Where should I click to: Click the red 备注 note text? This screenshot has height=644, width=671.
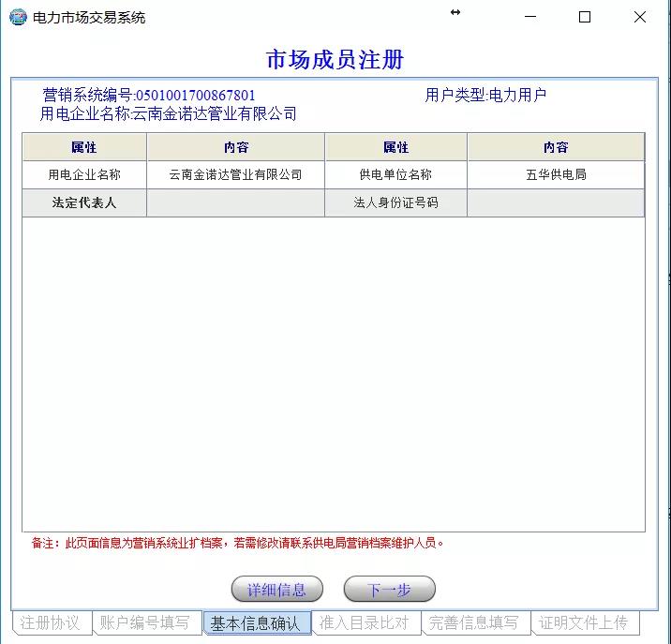tap(238, 543)
